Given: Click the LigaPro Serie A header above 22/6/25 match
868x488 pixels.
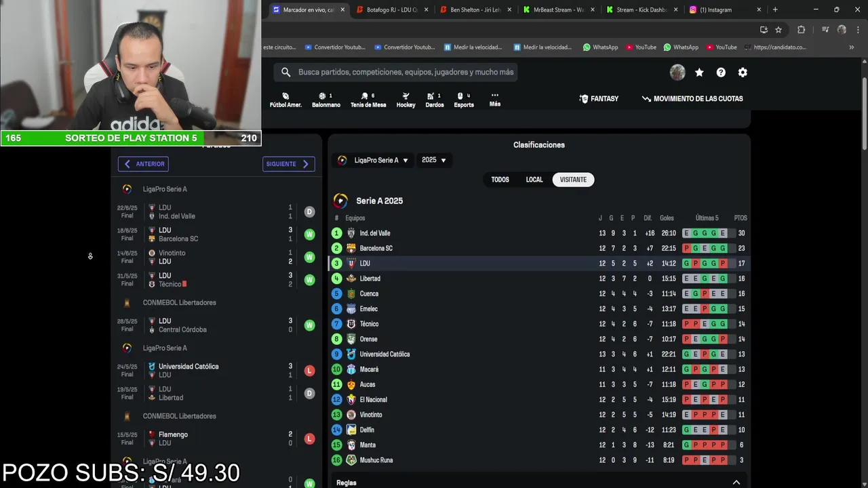Looking at the screenshot, I should click(x=165, y=189).
